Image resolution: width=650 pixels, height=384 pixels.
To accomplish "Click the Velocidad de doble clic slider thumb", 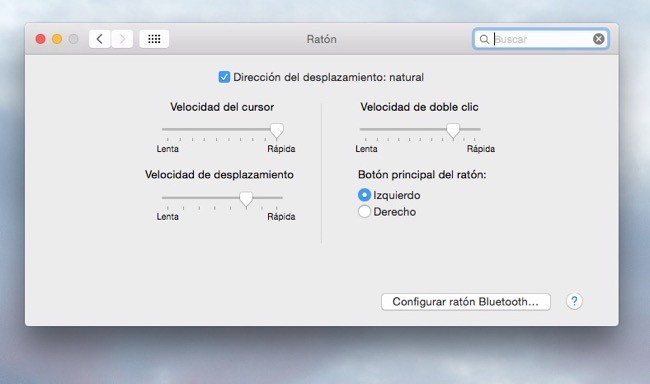I will point(453,131).
